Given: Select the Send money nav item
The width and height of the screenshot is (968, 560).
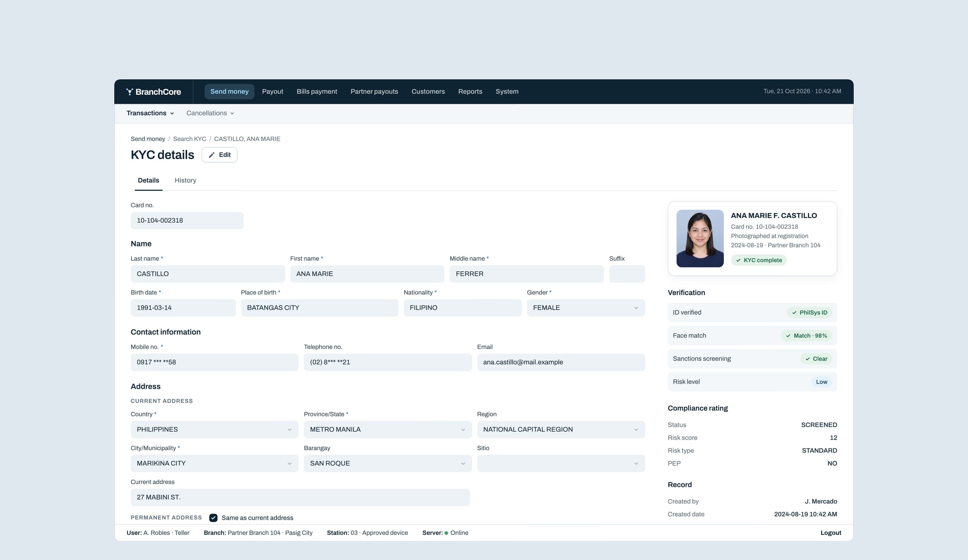Looking at the screenshot, I should pyautogui.click(x=229, y=91).
